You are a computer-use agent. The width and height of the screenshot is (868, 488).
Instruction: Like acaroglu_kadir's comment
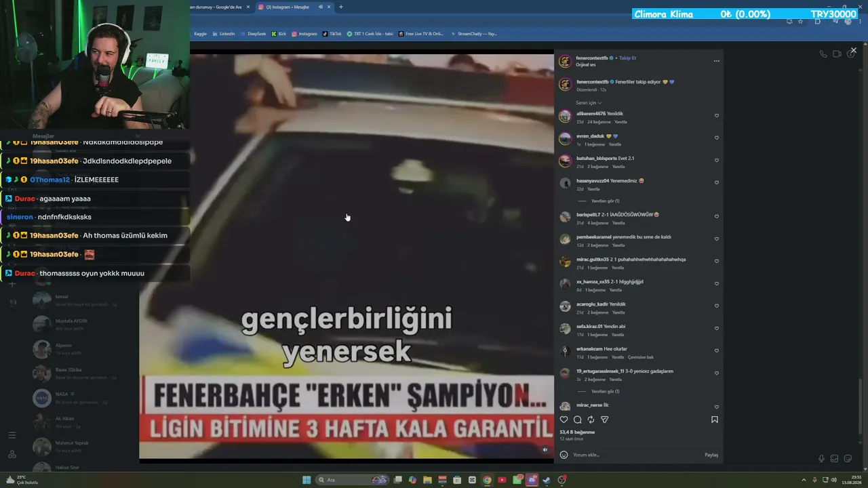(x=716, y=306)
